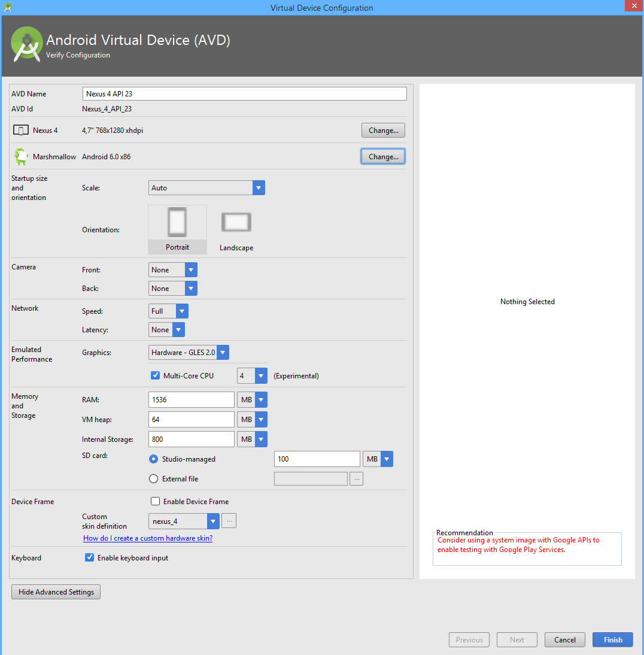The width and height of the screenshot is (644, 655).
Task: Open Network Speed dropdown
Action: coord(168,311)
